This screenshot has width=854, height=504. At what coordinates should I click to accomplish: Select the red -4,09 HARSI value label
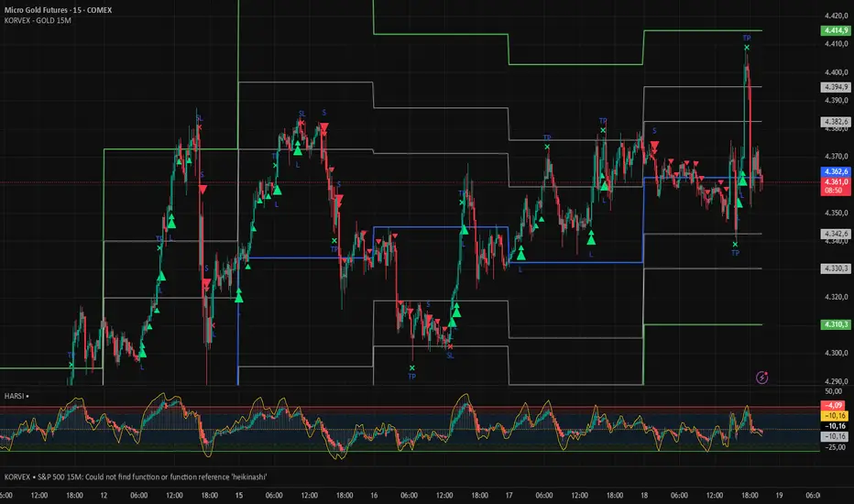click(833, 405)
